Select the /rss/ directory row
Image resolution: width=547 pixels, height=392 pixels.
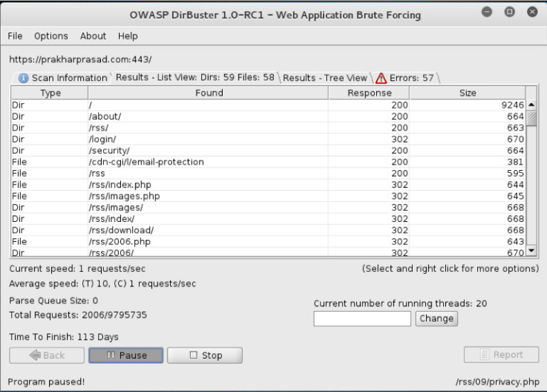coord(268,128)
